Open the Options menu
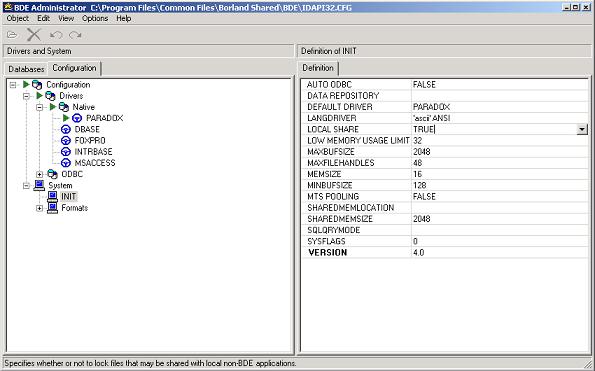595x371 pixels. coord(95,18)
